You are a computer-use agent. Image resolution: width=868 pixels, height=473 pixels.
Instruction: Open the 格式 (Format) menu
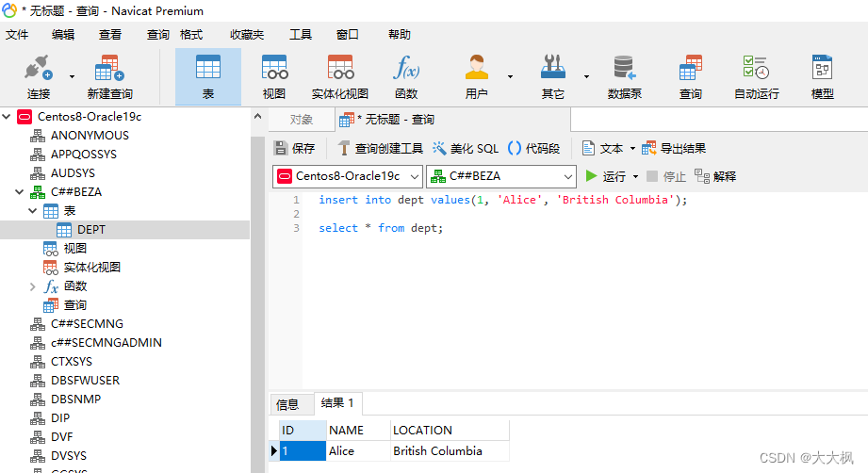(x=191, y=34)
